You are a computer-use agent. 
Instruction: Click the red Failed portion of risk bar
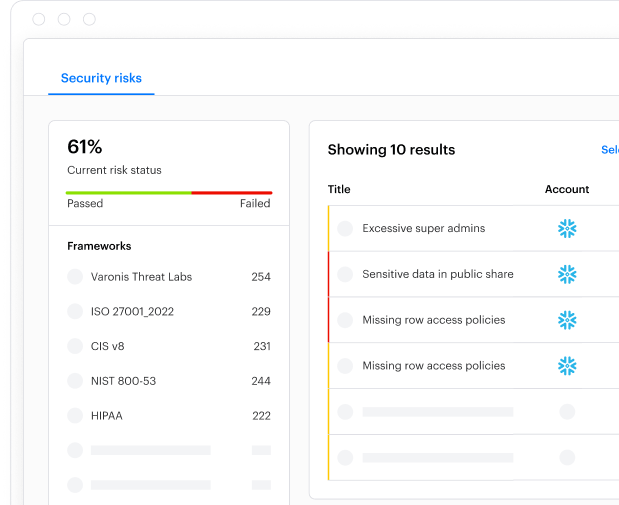pyautogui.click(x=232, y=193)
